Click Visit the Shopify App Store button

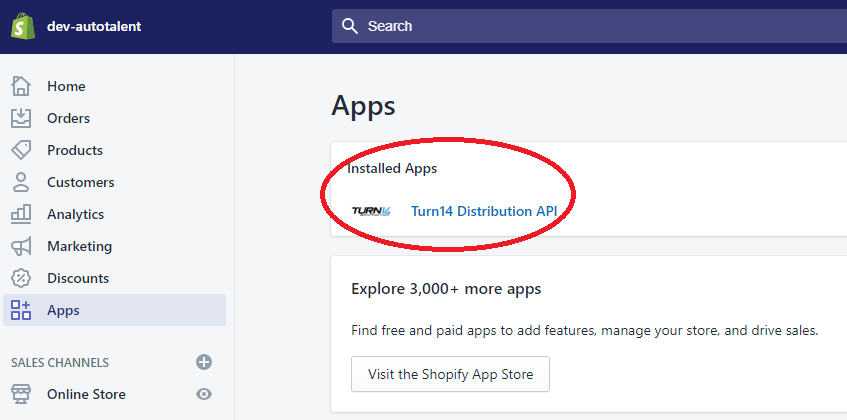tap(451, 374)
